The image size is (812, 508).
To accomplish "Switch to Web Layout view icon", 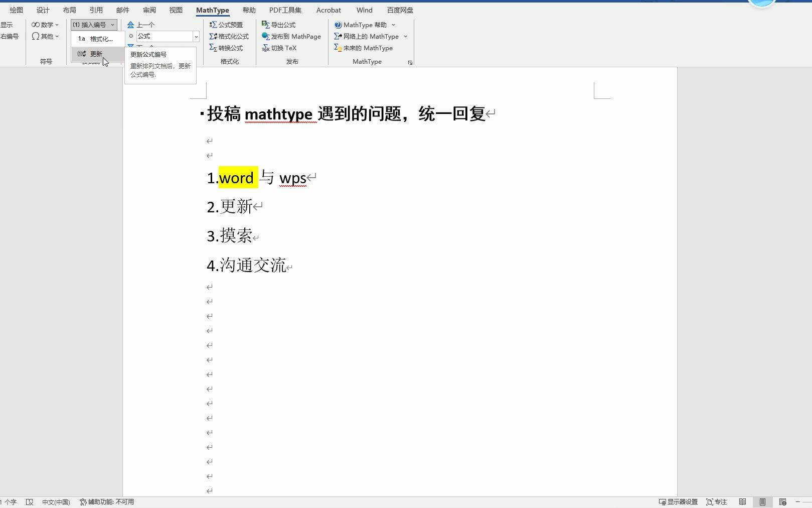I will click(782, 502).
